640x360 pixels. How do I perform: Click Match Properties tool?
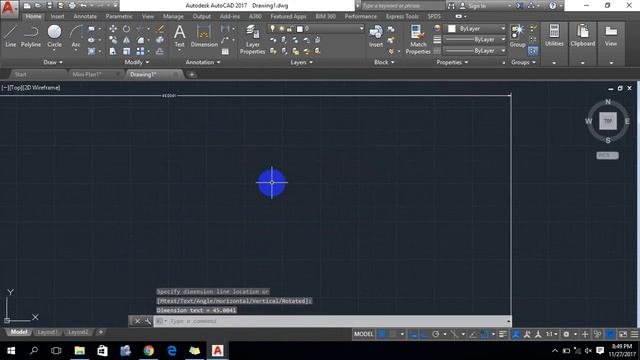click(418, 40)
